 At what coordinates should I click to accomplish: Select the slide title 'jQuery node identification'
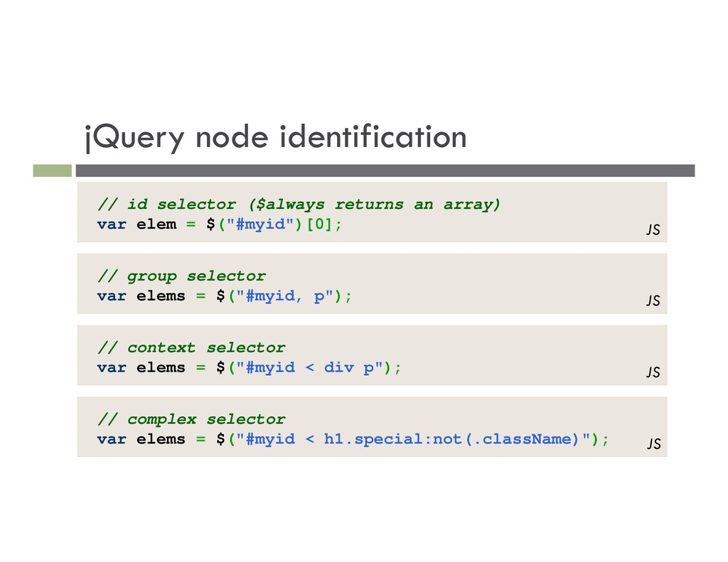[275, 137]
